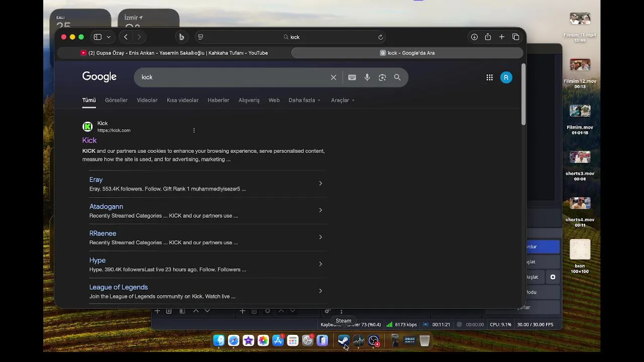644x362 pixels.
Task: Open the Eray sitelink
Action: [x=96, y=179]
